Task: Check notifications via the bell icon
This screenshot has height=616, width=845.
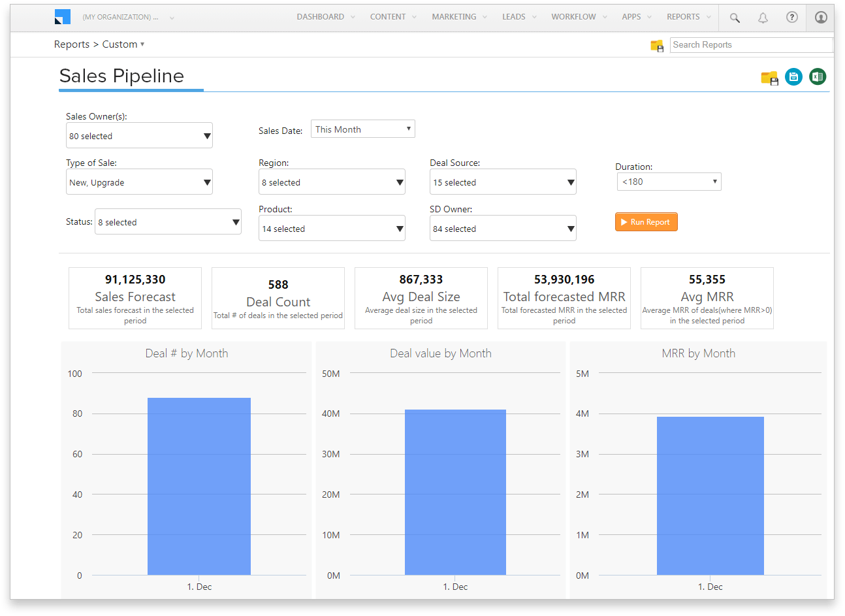Action: tap(763, 18)
